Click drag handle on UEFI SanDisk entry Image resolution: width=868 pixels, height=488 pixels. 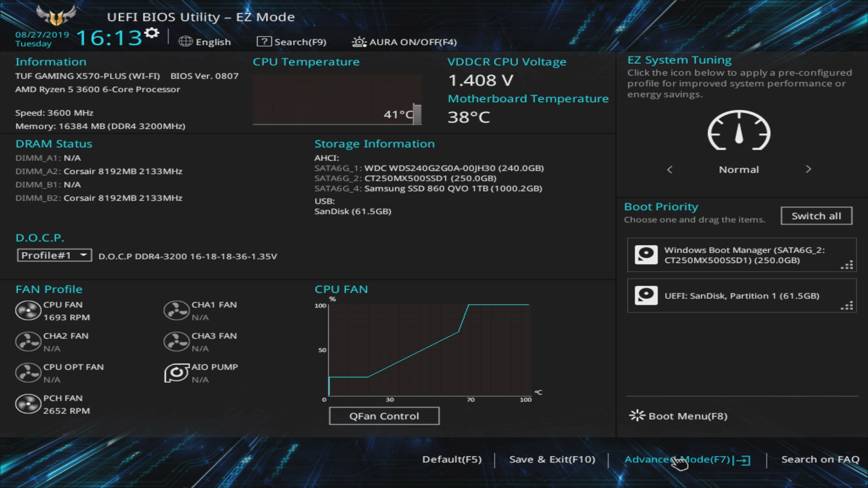point(847,305)
